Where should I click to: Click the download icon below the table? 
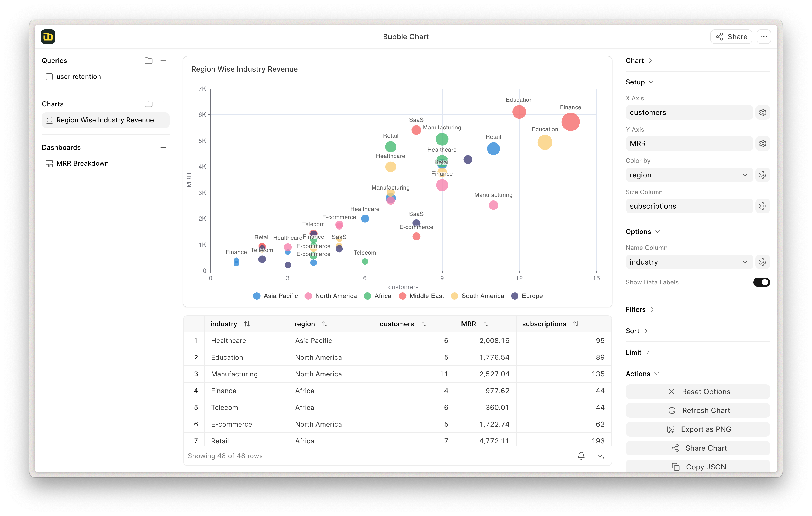coord(600,456)
